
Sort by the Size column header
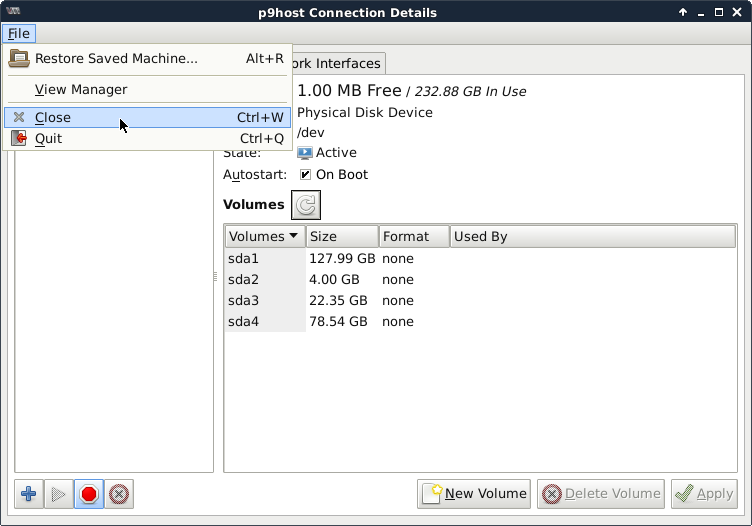tap(341, 237)
